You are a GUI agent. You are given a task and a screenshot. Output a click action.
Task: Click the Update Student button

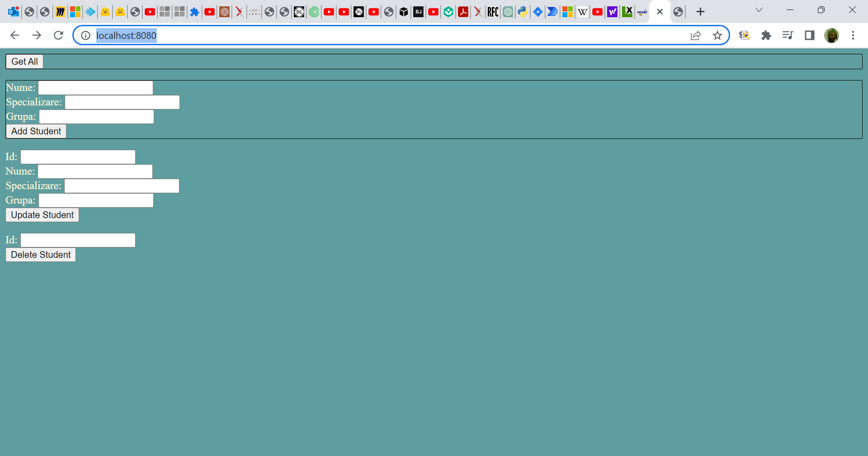pos(42,215)
